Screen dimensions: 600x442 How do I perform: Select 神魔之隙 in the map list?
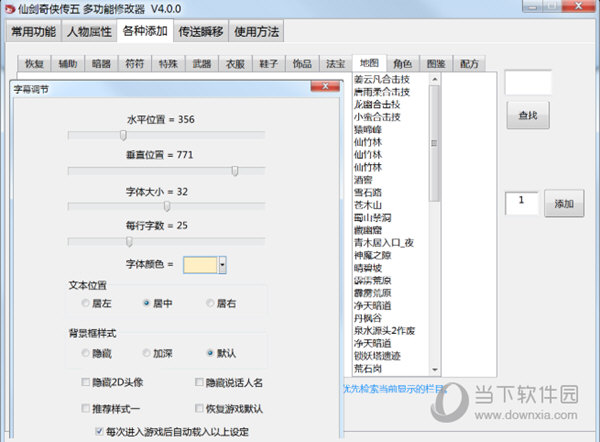[x=373, y=255]
